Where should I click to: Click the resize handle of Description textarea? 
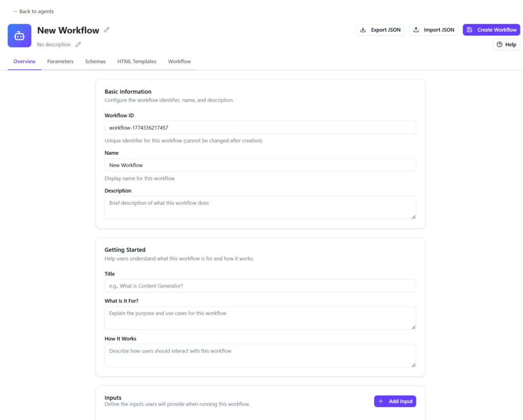pos(413,217)
